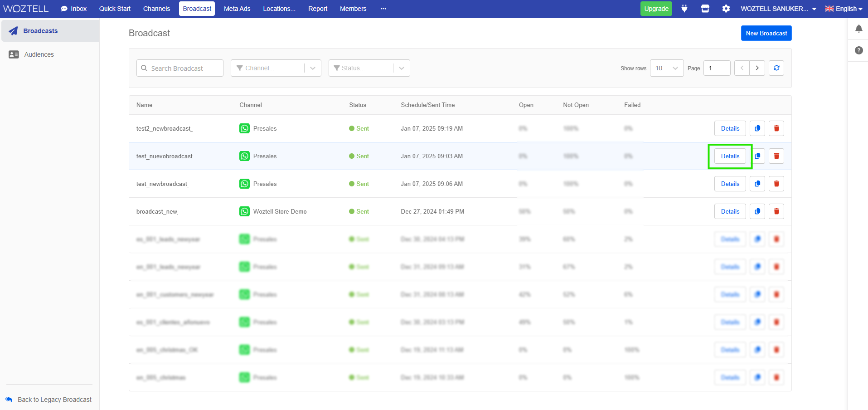Delete the broadcast_new_ broadcast
This screenshot has width=868, height=410.
point(776,211)
